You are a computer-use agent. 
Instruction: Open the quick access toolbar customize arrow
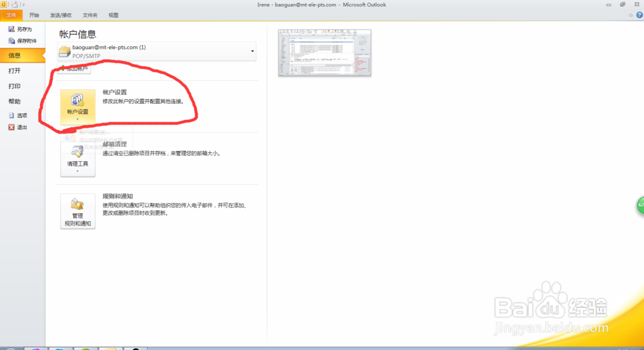[x=23, y=5]
